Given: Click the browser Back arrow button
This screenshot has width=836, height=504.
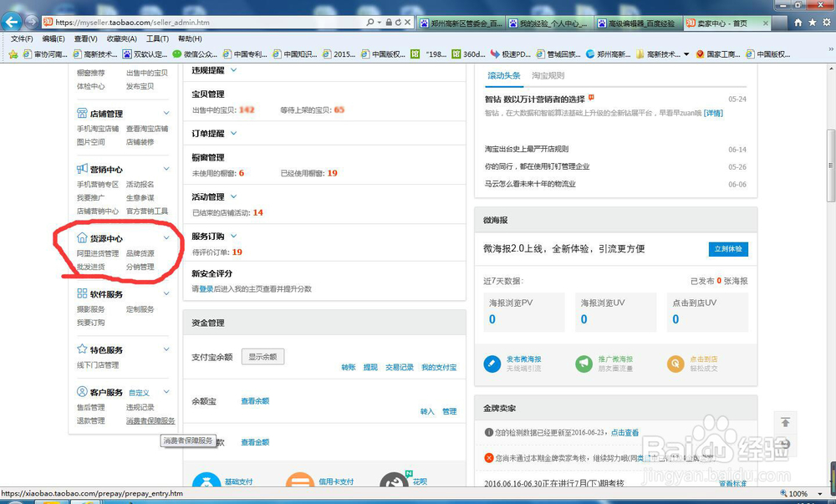Looking at the screenshot, I should pyautogui.click(x=12, y=22).
